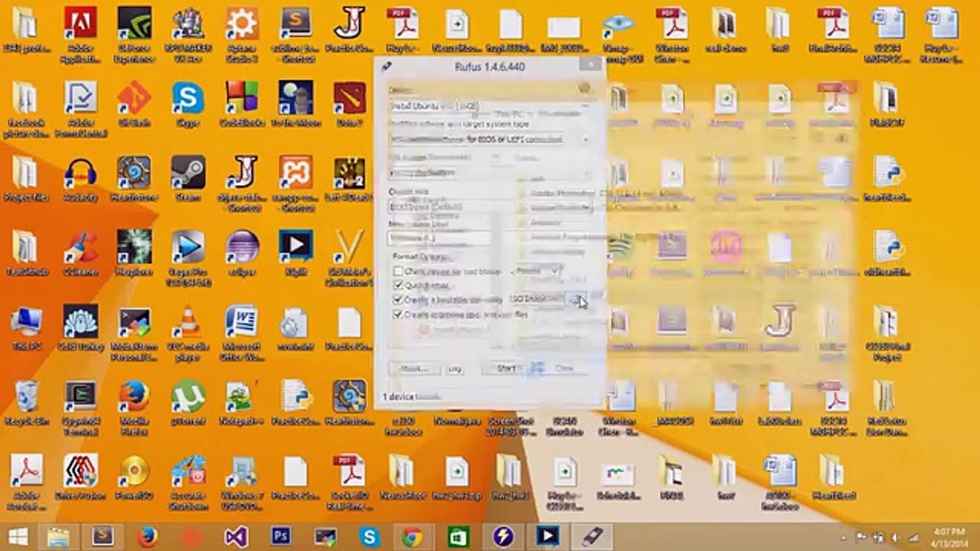The width and height of the screenshot is (980, 551).
Task: Switch to Rufus USB icon in taskbar
Action: coord(592,536)
